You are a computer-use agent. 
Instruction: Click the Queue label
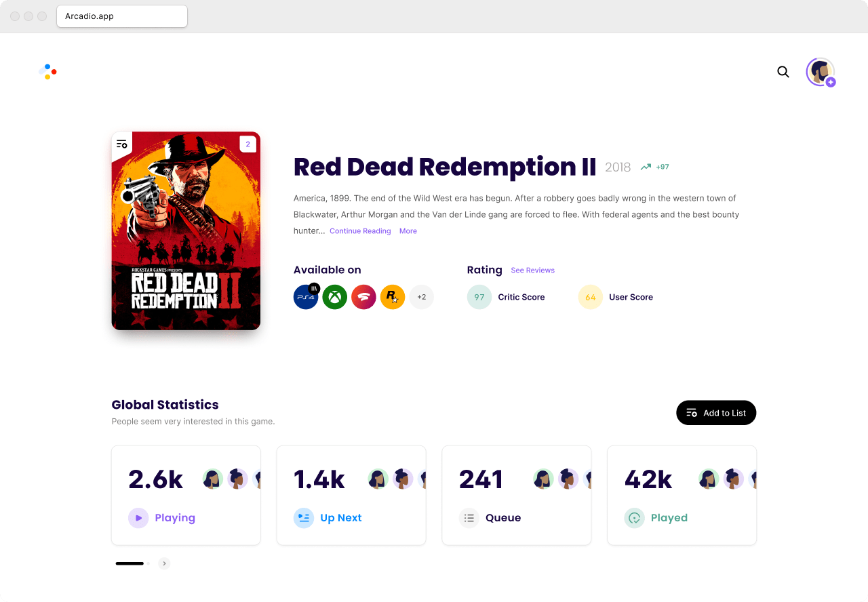(503, 518)
